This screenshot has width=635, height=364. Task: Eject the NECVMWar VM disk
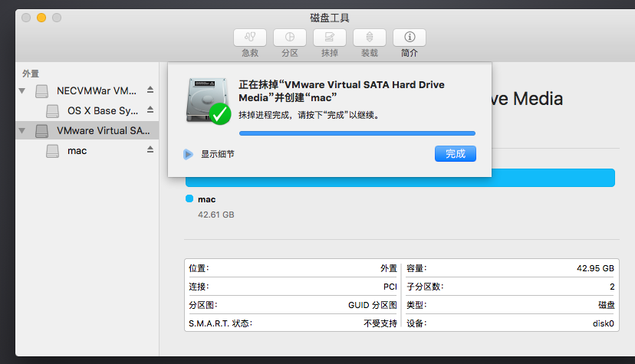(150, 90)
